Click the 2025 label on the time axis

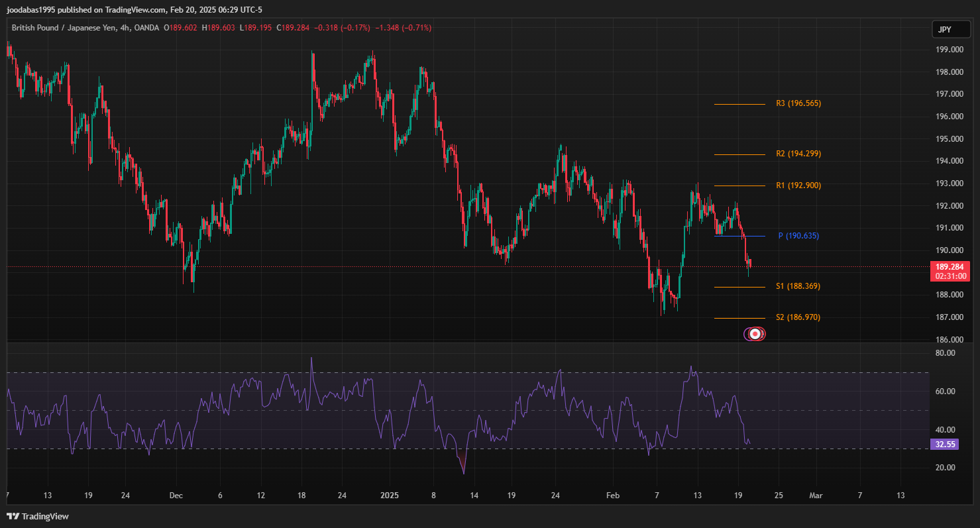coord(389,495)
